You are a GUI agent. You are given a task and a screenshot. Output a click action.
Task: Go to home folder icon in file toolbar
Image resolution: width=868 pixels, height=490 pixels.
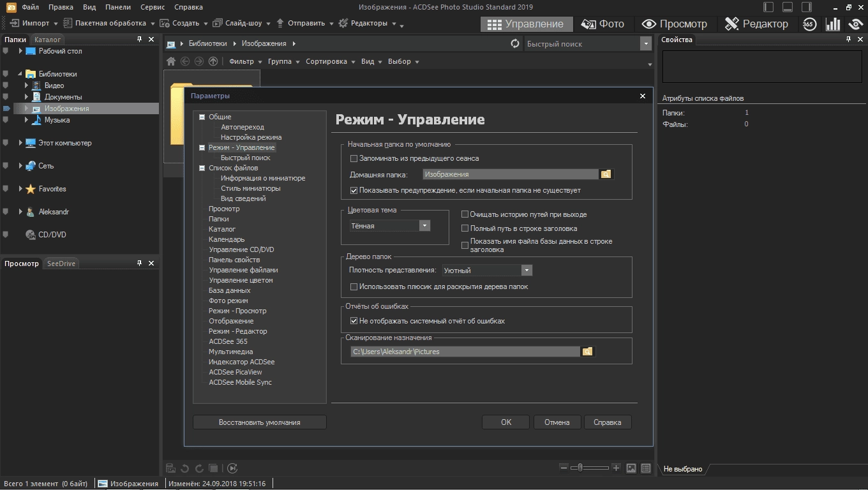[x=171, y=61]
